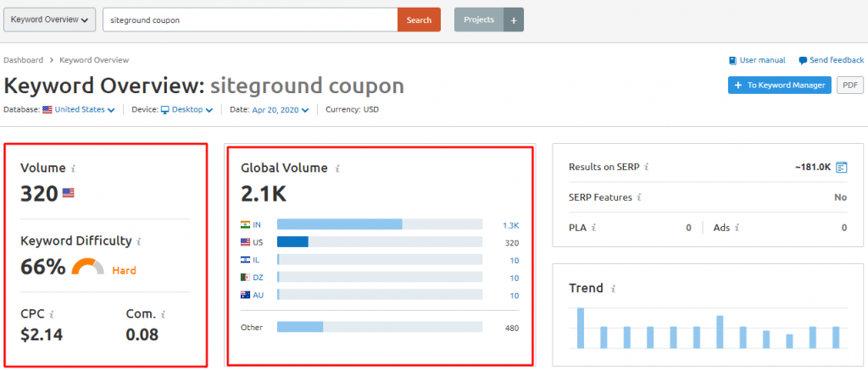Show info for Keyword Difficulty
Screen dimensions: 868x370
(139, 241)
